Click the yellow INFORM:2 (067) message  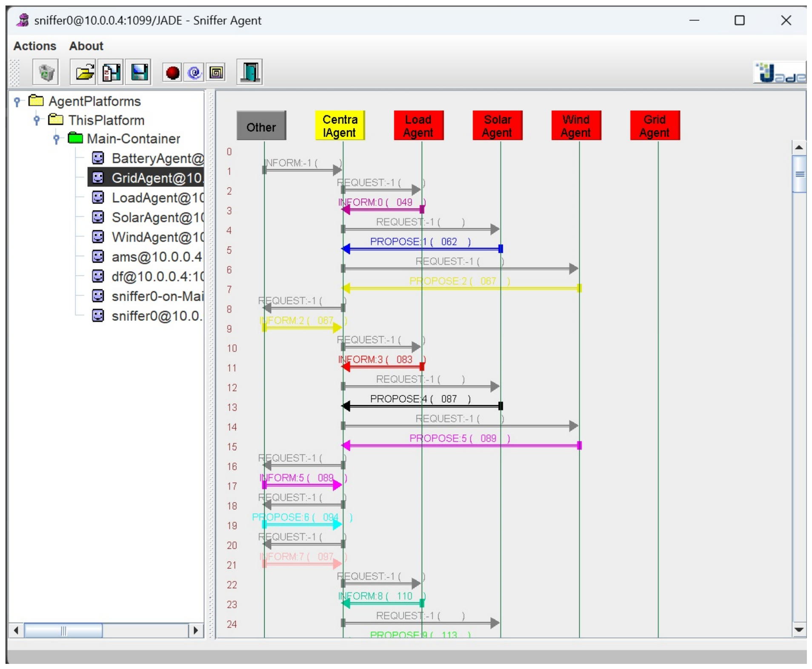click(303, 324)
